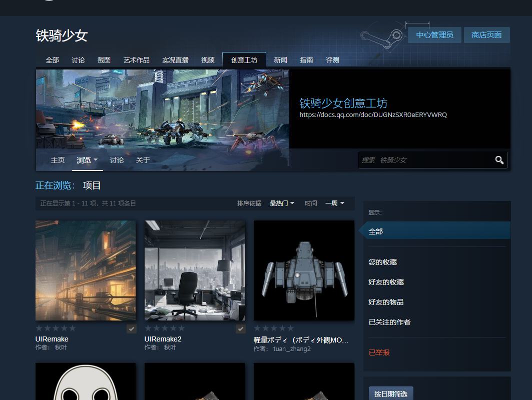The image size is (532, 400).
Task: Click the search magnifier icon
Action: coord(499,160)
